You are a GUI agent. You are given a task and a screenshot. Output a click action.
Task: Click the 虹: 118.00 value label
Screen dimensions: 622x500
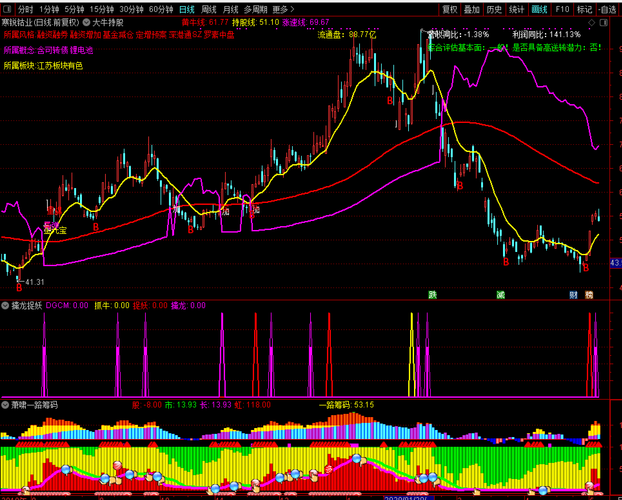(252, 405)
